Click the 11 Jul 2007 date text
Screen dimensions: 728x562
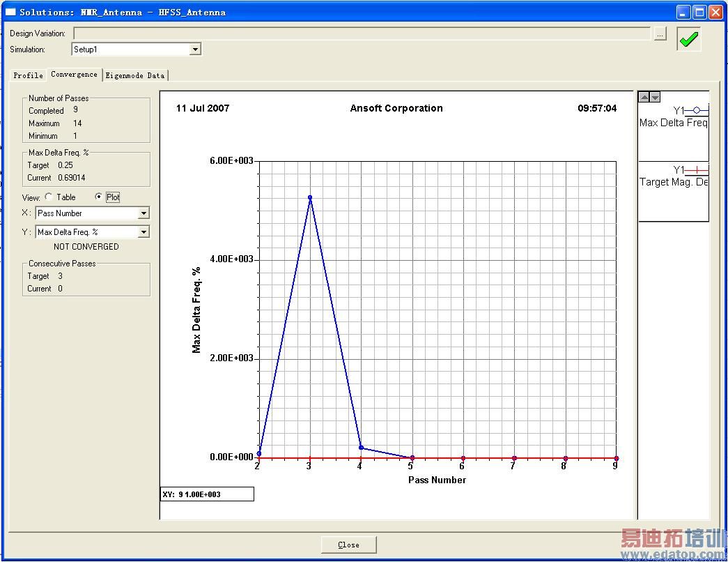click(x=203, y=108)
